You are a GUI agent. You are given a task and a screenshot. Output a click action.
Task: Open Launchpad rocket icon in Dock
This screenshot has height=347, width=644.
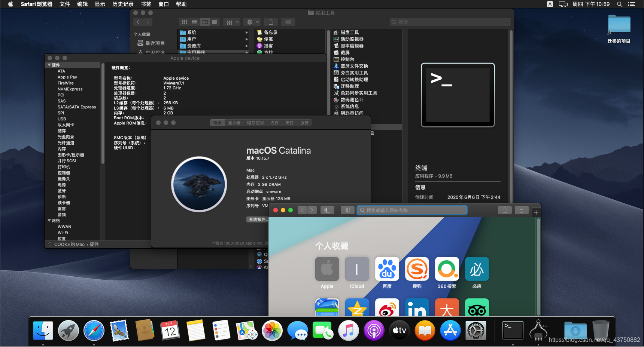68,331
